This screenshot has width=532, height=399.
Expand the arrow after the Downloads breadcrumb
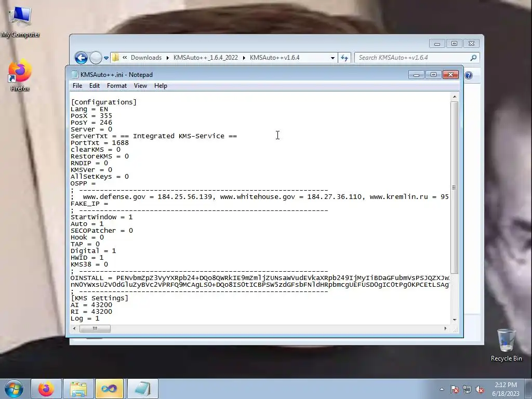[x=168, y=58]
